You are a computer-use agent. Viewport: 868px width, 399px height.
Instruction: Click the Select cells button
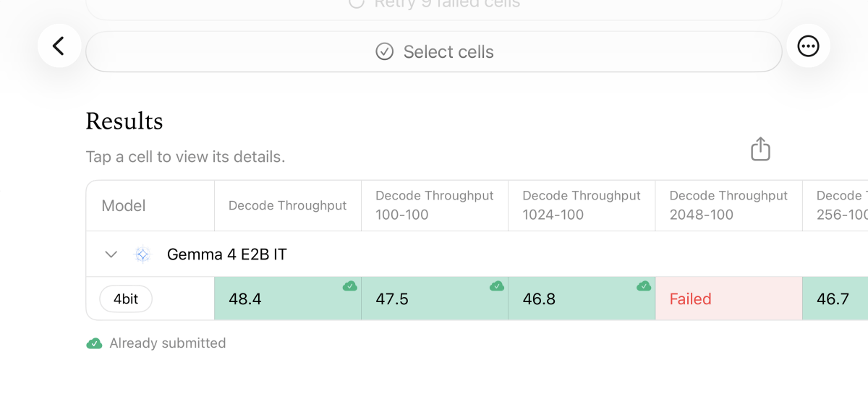pos(434,51)
